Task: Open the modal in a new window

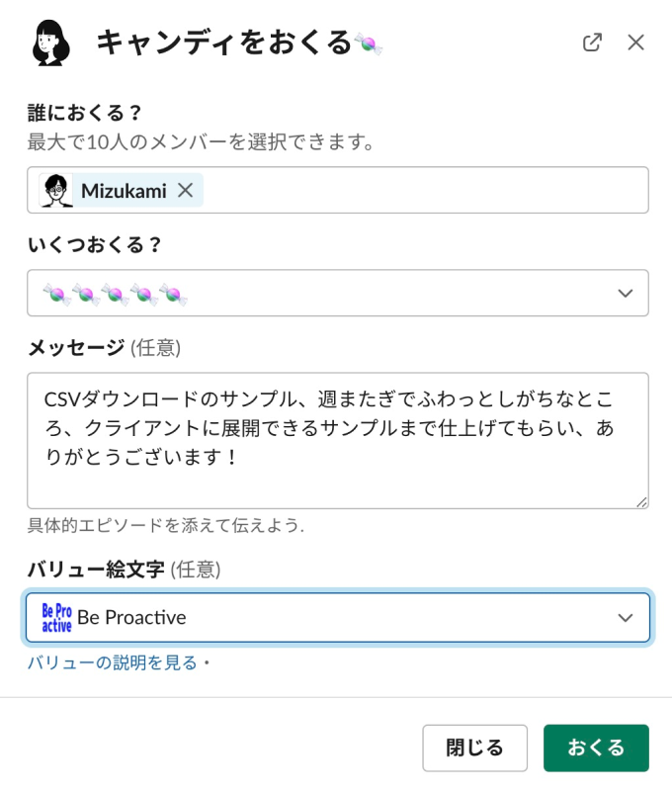Action: (592, 43)
